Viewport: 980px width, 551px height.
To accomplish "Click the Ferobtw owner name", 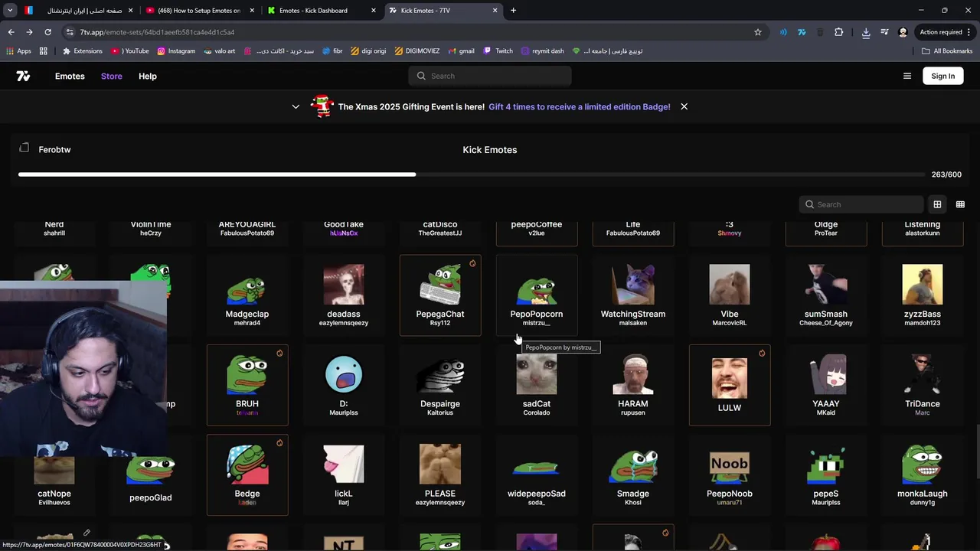I will pyautogui.click(x=54, y=149).
